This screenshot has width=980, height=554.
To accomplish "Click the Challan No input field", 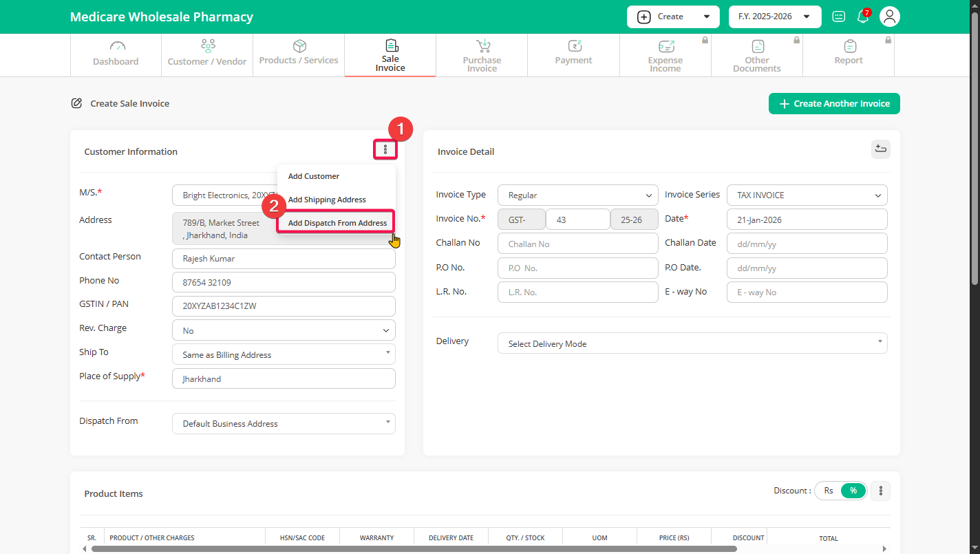I will click(577, 244).
